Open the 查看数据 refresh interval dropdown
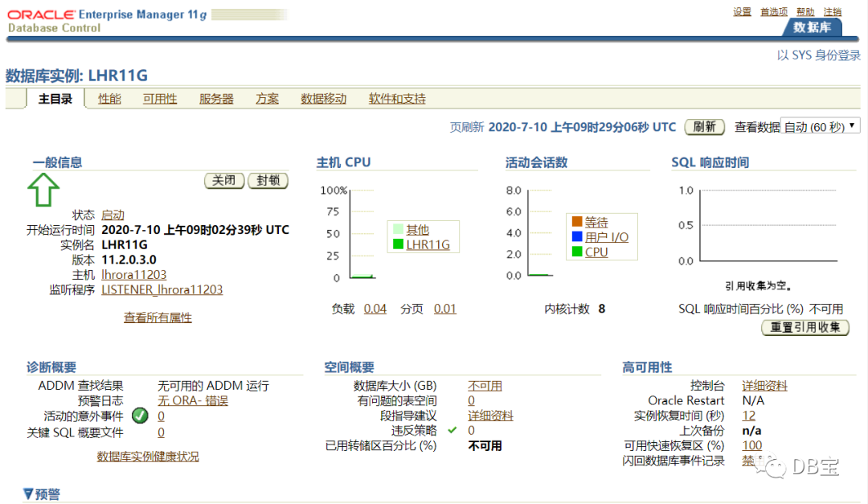 [x=821, y=127]
